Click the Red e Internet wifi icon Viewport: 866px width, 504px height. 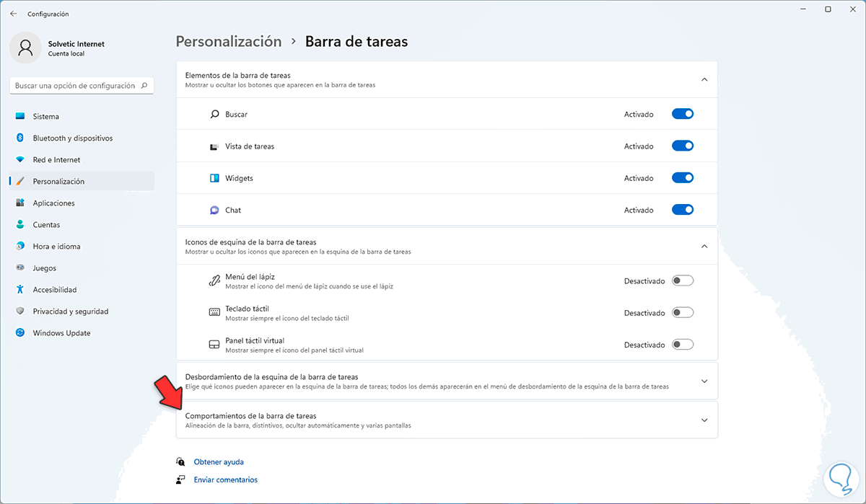[19, 159]
